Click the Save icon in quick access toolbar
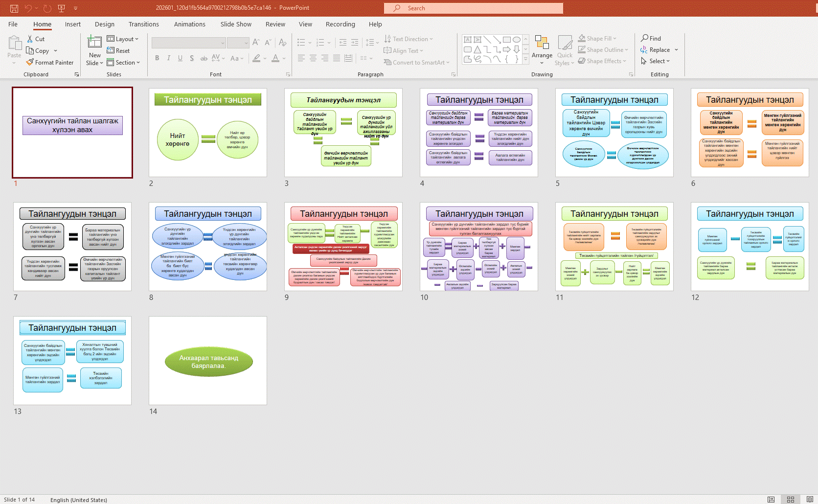Screen dimensions: 818x504 pyautogui.click(x=14, y=8)
